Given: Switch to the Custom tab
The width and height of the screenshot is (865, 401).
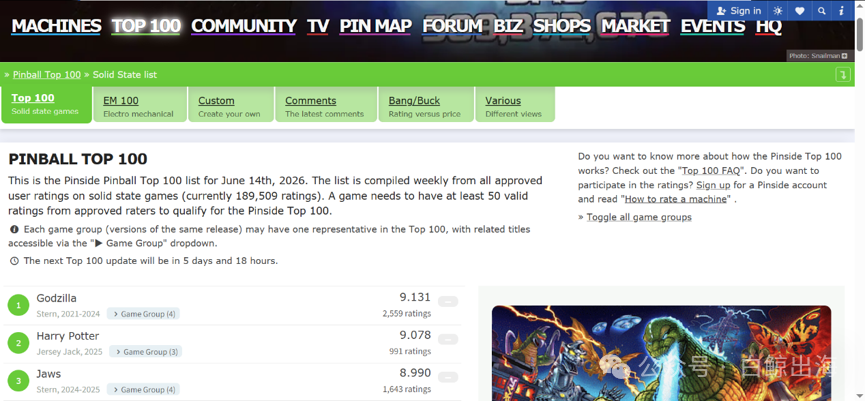Looking at the screenshot, I should [x=231, y=105].
